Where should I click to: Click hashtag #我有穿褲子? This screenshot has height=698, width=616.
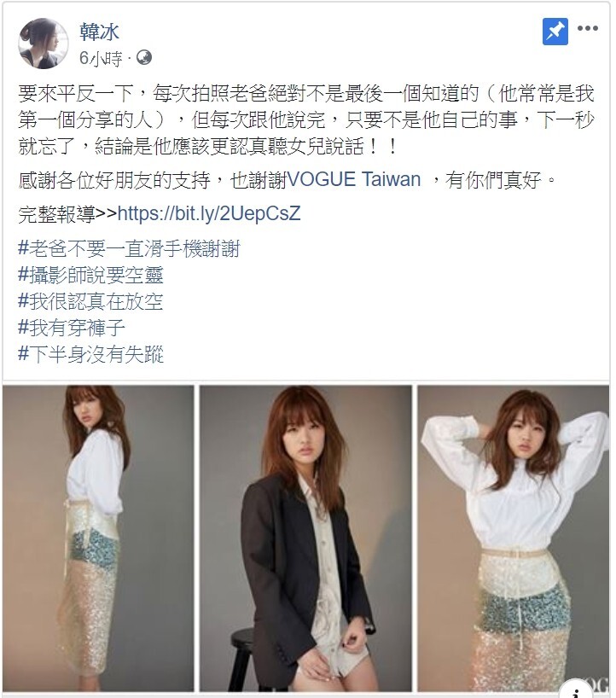click(71, 328)
